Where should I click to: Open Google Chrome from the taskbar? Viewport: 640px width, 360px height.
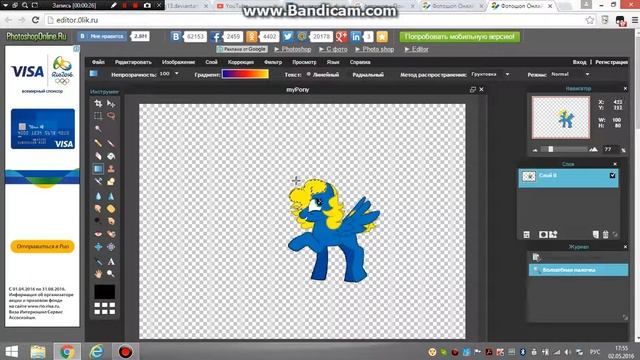coord(67,351)
